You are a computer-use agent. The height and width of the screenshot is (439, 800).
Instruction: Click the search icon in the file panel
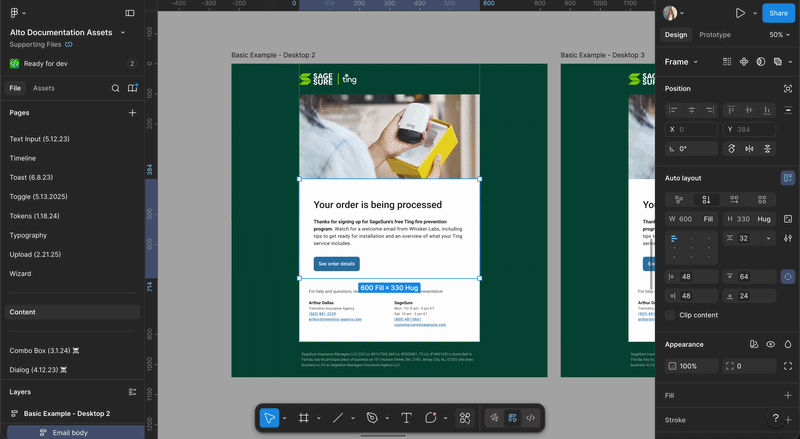[x=115, y=88]
